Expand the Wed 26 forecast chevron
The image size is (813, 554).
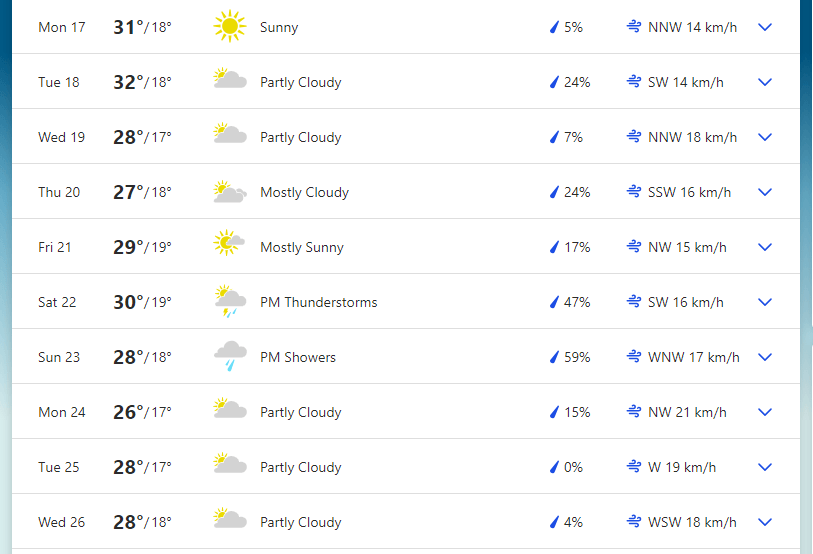click(x=765, y=522)
